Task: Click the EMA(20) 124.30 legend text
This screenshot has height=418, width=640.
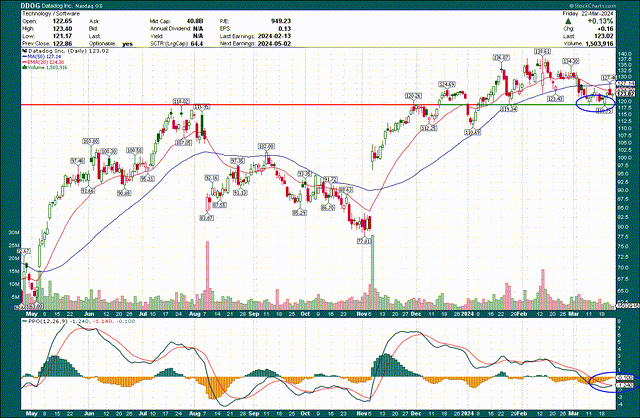Action: (45, 62)
